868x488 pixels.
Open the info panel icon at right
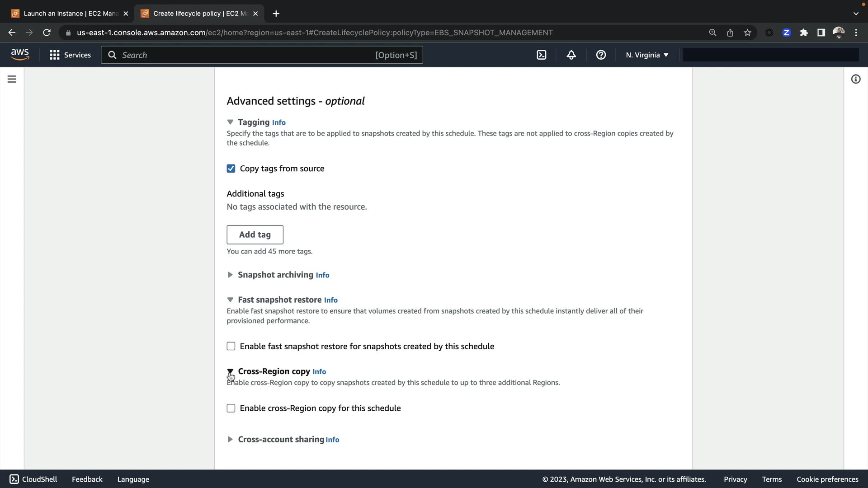(855, 79)
